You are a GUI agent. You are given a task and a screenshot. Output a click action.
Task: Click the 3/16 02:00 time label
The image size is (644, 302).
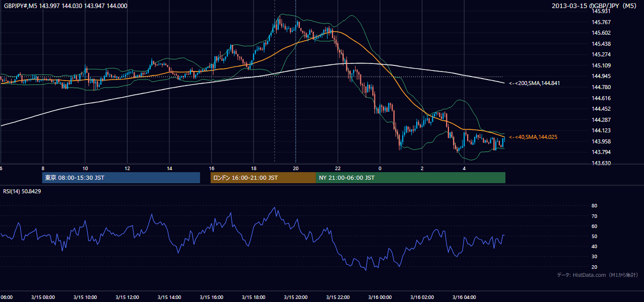(x=422, y=297)
